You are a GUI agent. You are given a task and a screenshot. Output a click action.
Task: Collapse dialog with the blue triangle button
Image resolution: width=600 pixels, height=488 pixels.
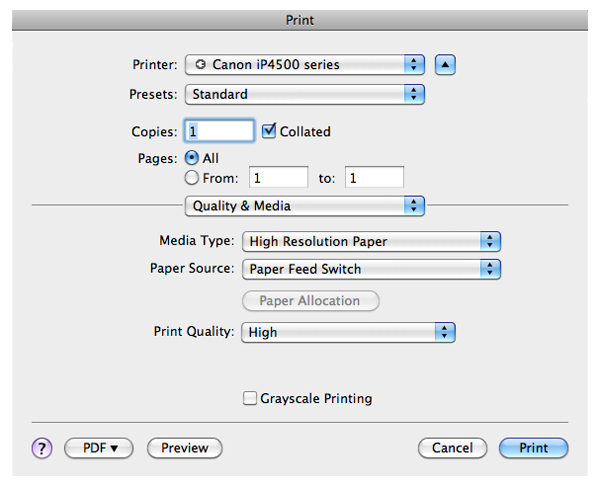[445, 64]
